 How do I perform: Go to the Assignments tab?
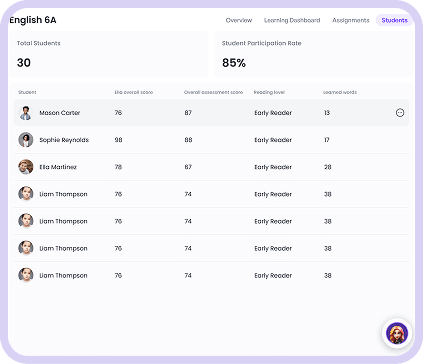pyautogui.click(x=351, y=20)
